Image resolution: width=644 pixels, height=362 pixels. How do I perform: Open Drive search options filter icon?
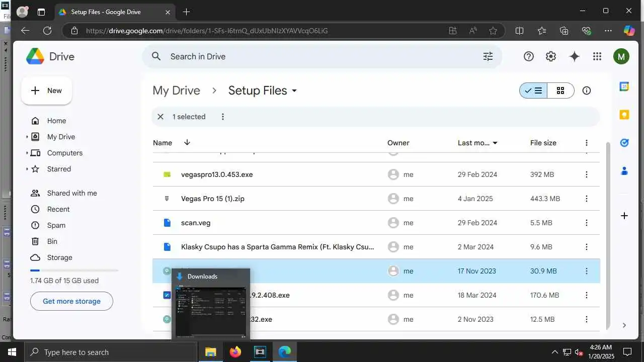(488, 56)
